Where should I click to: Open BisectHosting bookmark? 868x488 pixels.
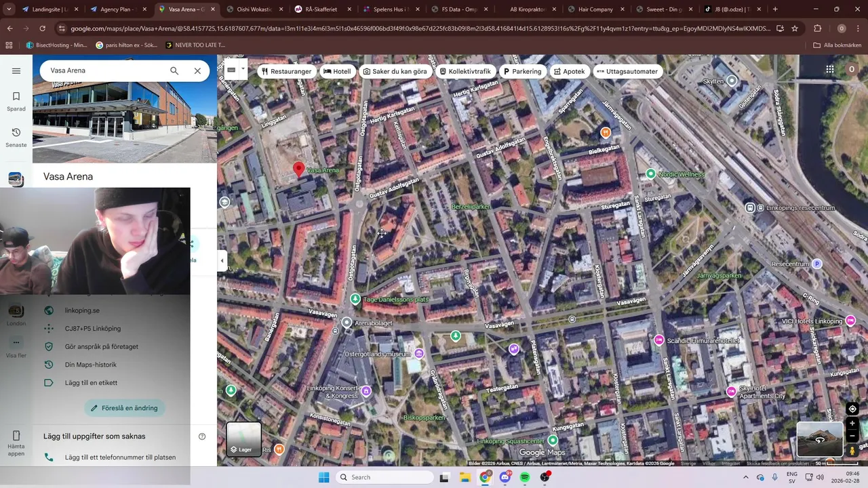click(56, 45)
